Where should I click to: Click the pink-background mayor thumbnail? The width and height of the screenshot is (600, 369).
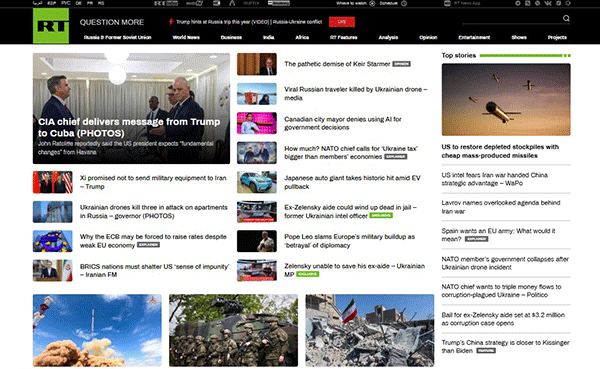pyautogui.click(x=257, y=123)
